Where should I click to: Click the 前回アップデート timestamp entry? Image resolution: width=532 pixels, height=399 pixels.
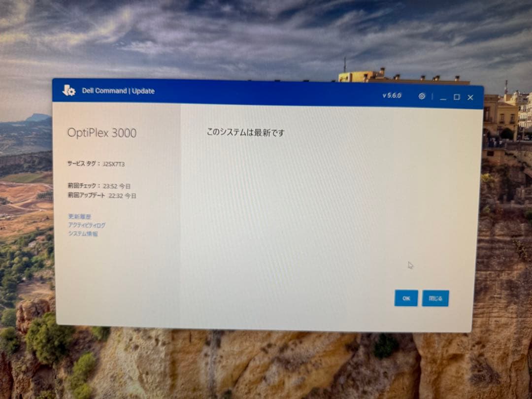102,196
